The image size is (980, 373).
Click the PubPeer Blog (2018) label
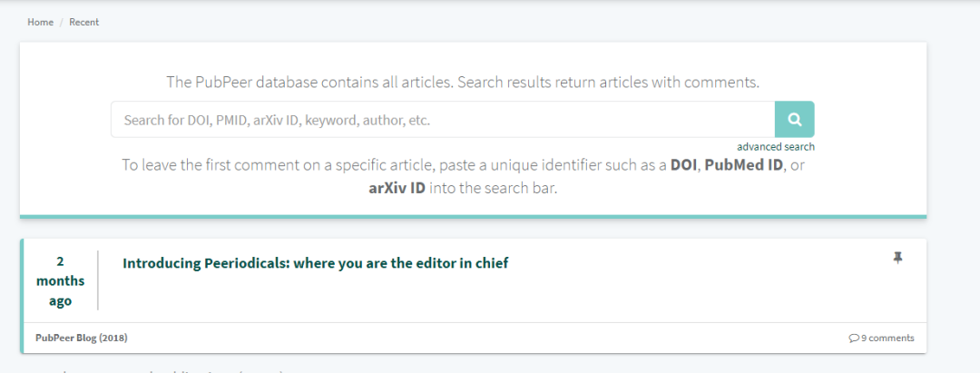tap(82, 338)
